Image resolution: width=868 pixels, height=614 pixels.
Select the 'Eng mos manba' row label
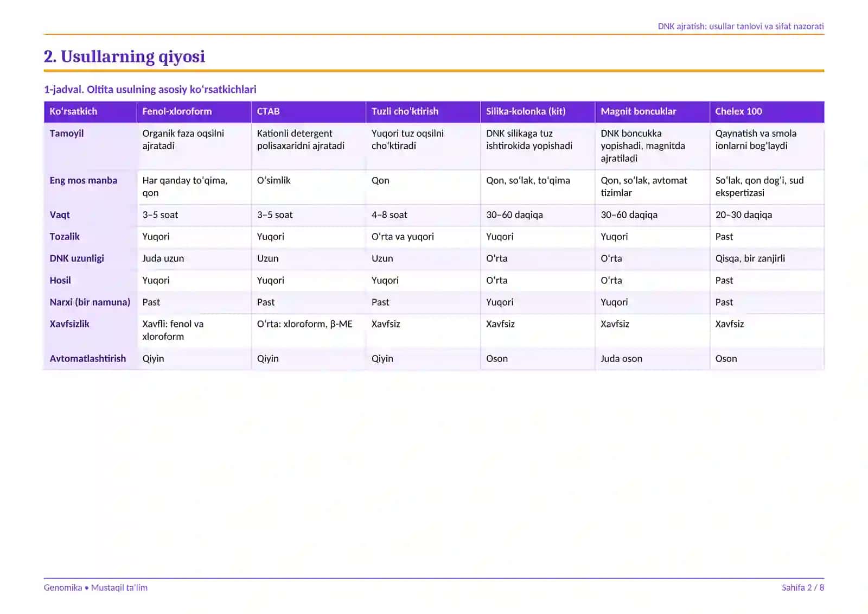click(84, 181)
